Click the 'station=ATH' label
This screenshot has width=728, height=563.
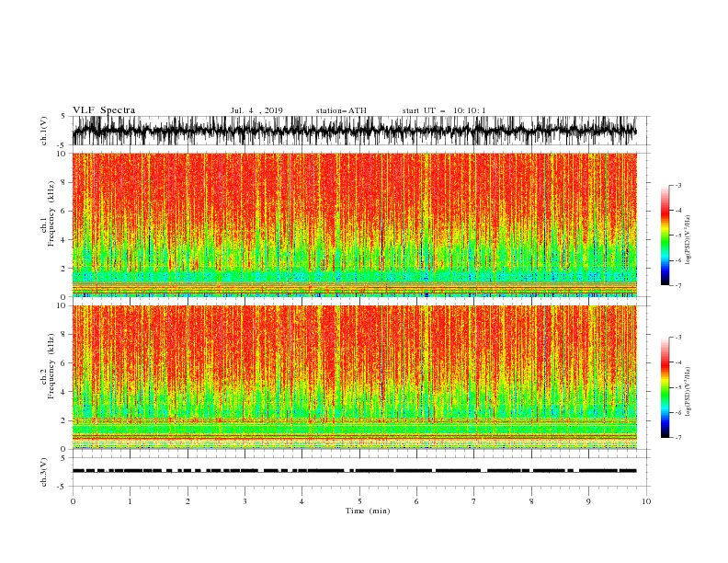[x=341, y=110]
